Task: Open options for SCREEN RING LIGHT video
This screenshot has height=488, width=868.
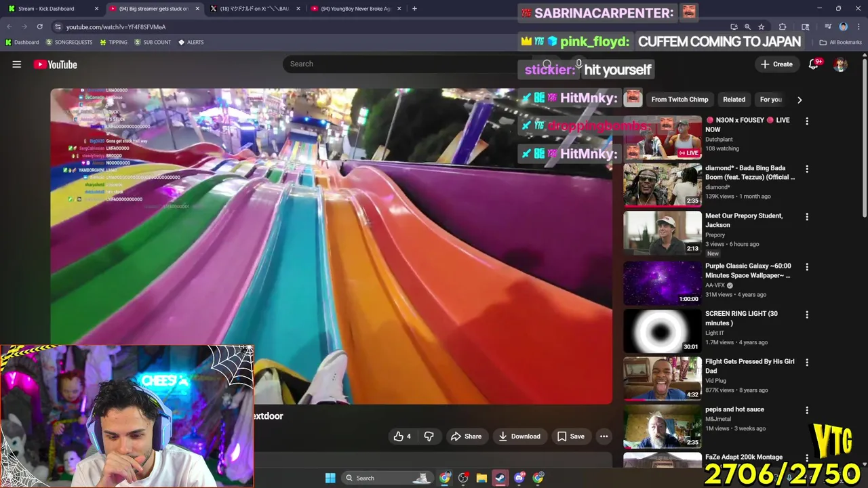Action: pos(807,314)
